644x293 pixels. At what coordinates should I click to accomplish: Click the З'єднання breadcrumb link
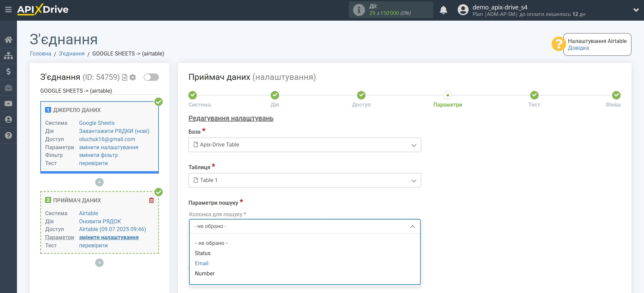(x=71, y=53)
